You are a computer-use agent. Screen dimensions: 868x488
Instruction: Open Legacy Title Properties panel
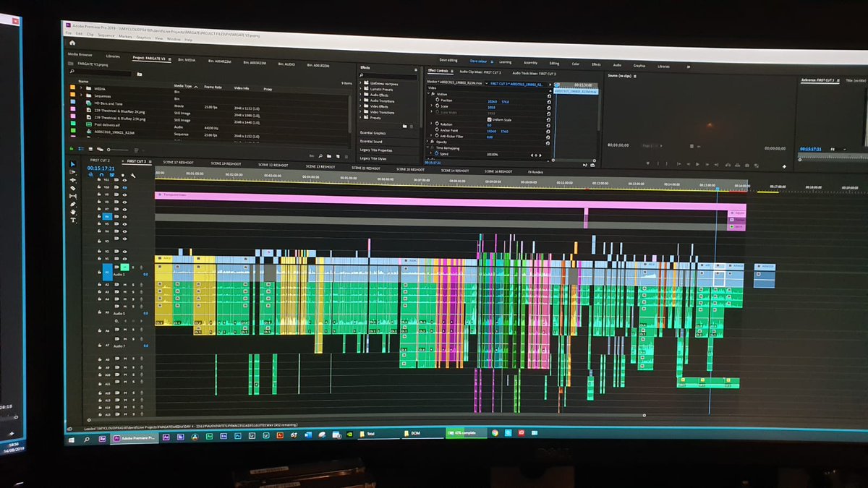[376, 150]
